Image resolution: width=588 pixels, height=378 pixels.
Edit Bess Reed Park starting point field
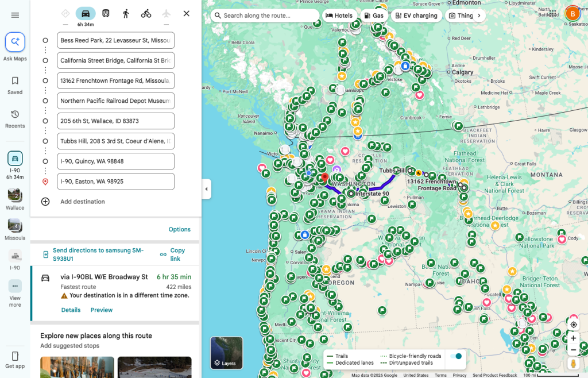point(115,40)
